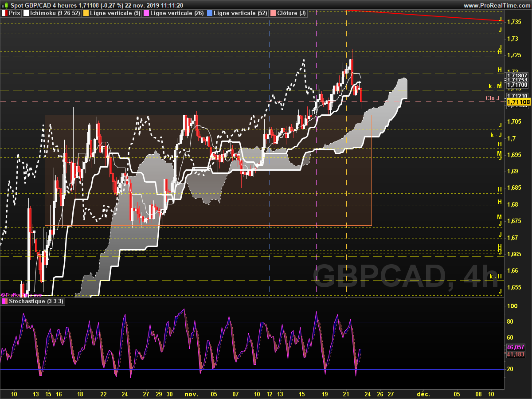Click the 1,725 price axis value
Screen dimensions: 532x399
click(514, 55)
